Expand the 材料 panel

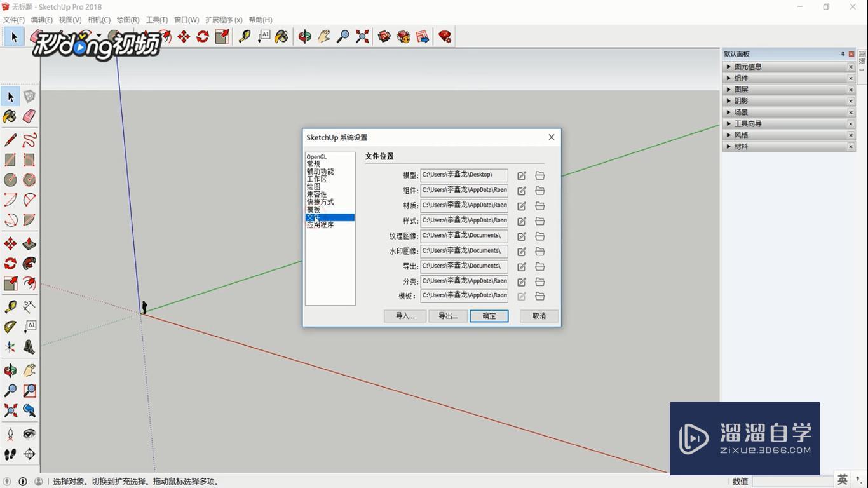729,147
